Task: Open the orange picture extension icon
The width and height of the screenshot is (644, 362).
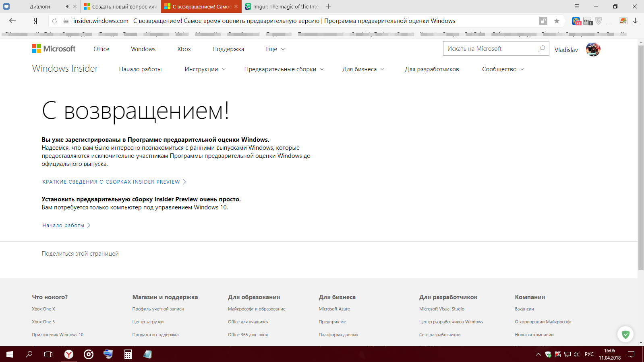Action: point(623,21)
